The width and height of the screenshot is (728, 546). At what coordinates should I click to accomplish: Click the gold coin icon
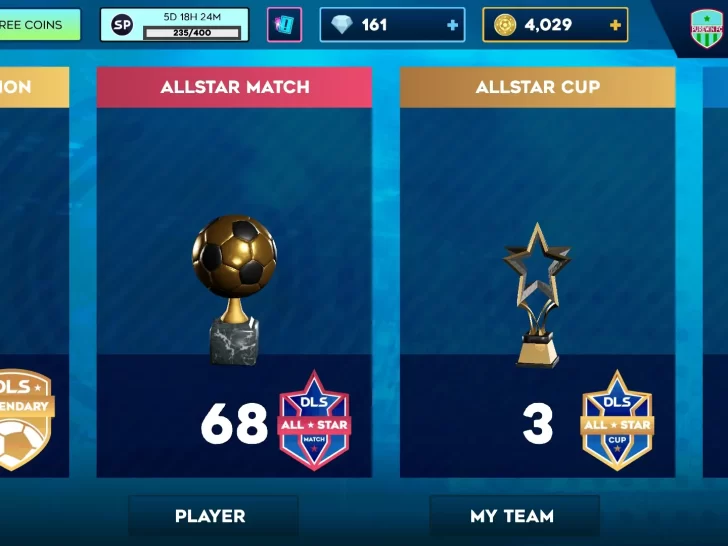point(505,25)
